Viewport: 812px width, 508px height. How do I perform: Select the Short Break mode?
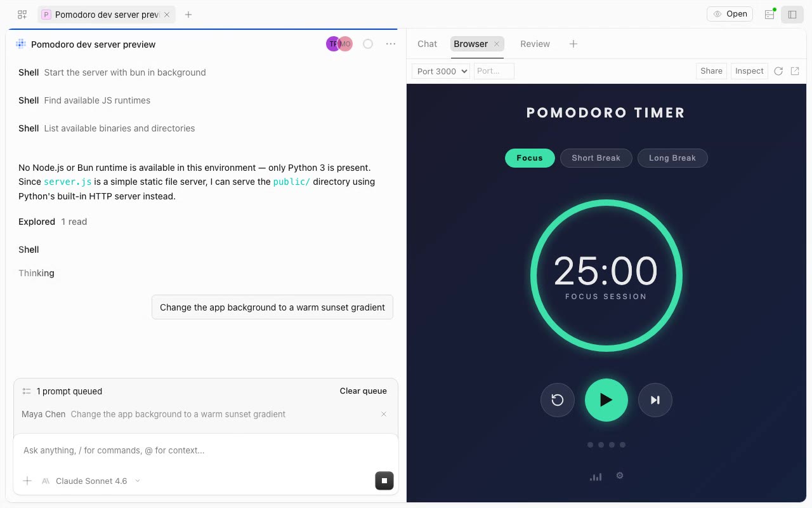click(x=596, y=158)
